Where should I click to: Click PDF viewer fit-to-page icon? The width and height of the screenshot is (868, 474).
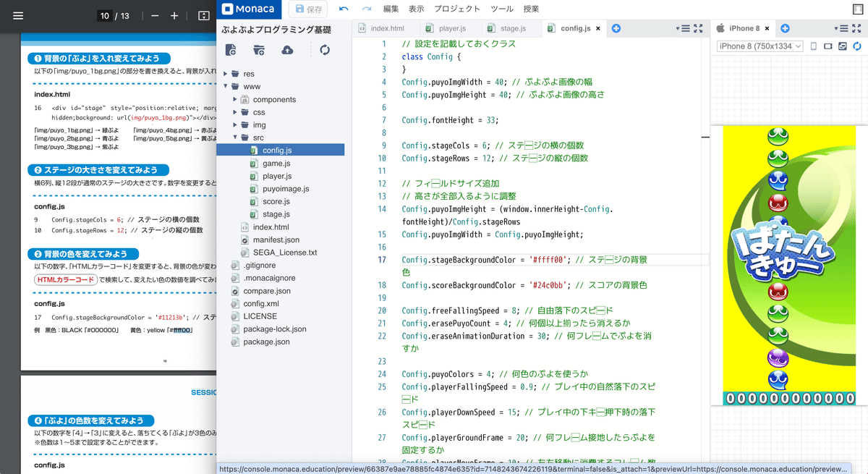[203, 16]
